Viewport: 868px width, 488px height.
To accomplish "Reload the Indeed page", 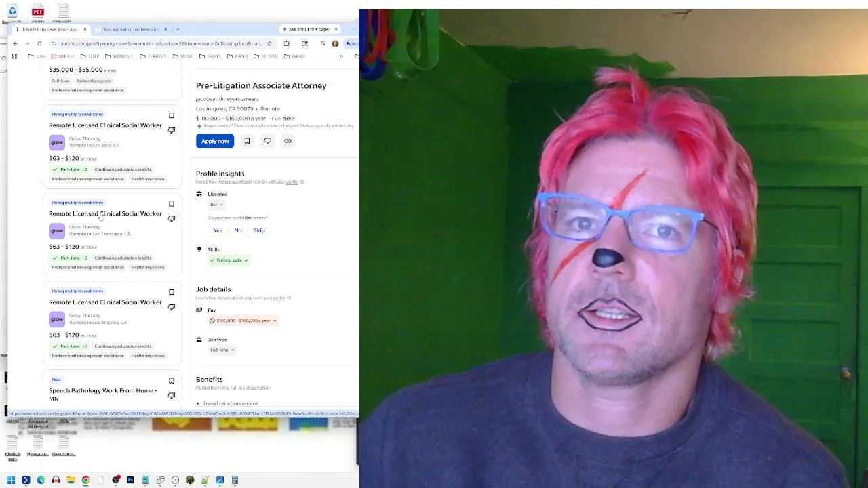I will click(39, 43).
